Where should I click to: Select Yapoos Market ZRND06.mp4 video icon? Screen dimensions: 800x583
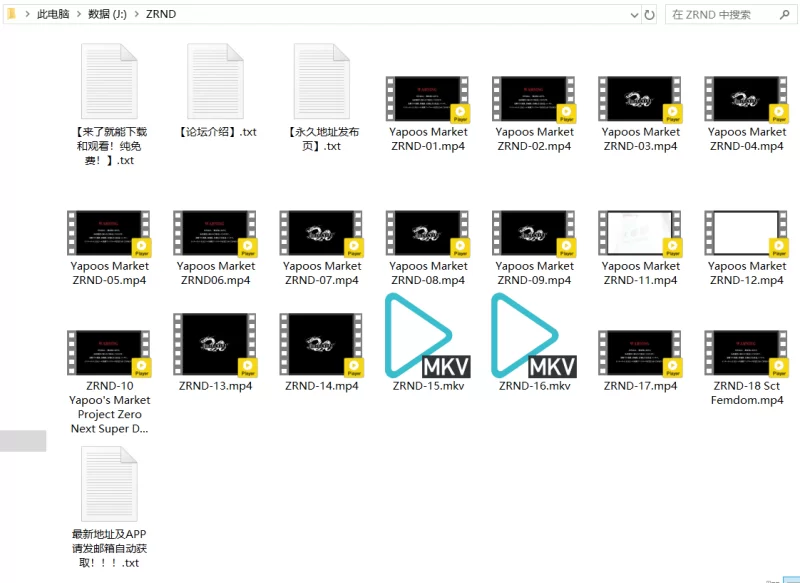point(215,234)
